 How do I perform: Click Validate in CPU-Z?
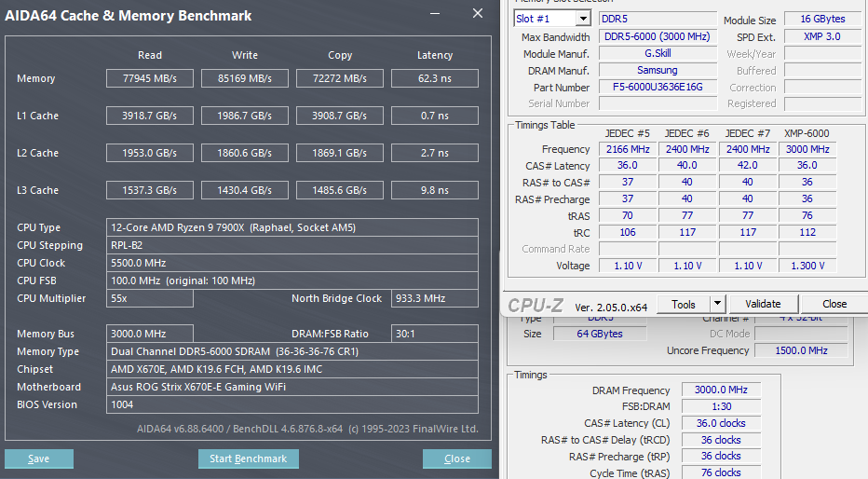[x=763, y=304]
